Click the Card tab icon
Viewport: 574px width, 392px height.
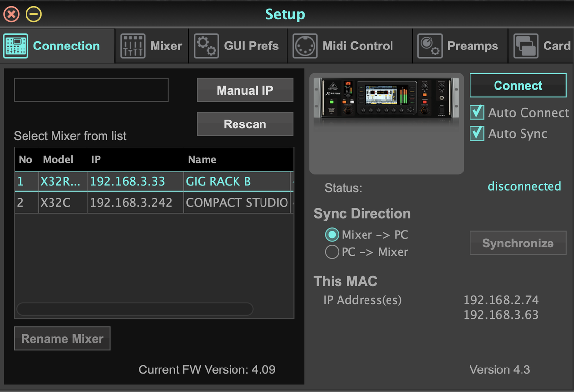point(526,46)
